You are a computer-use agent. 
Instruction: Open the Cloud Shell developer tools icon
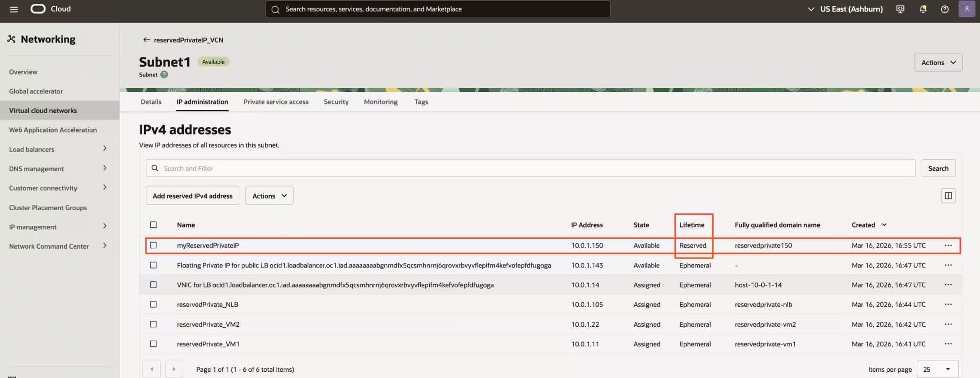click(900, 9)
